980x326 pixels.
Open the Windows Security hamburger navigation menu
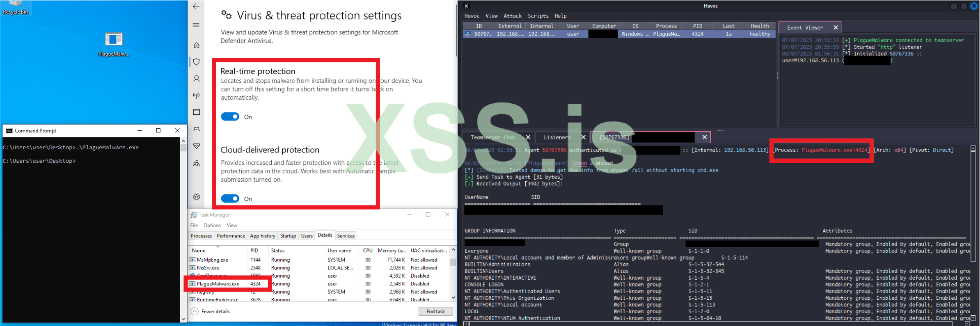tap(196, 25)
